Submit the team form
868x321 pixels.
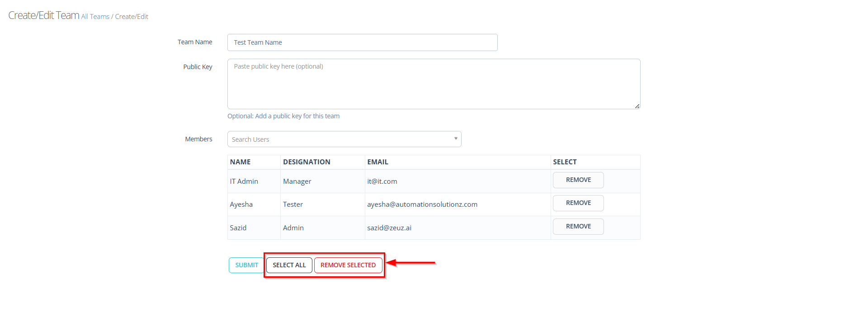(246, 265)
